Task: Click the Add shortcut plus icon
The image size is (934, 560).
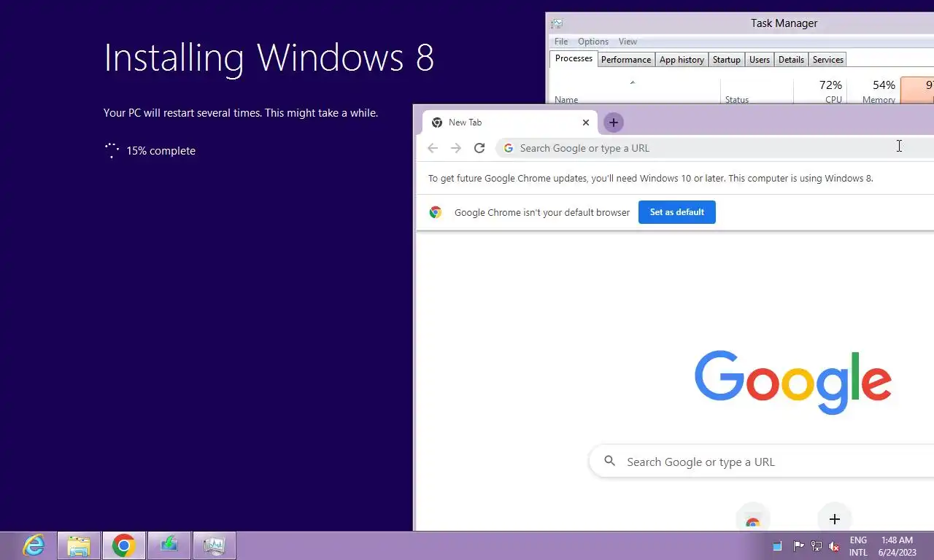Action: (x=835, y=519)
